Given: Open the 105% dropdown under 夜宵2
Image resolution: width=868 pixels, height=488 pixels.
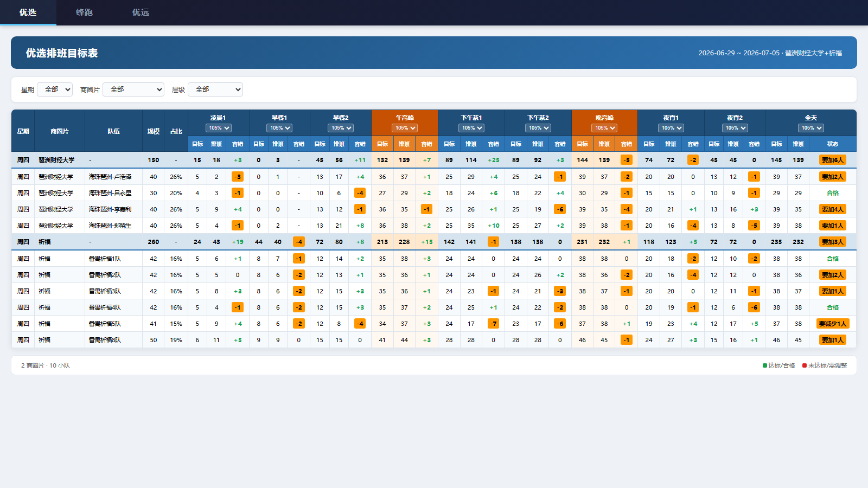Looking at the screenshot, I should pos(735,128).
